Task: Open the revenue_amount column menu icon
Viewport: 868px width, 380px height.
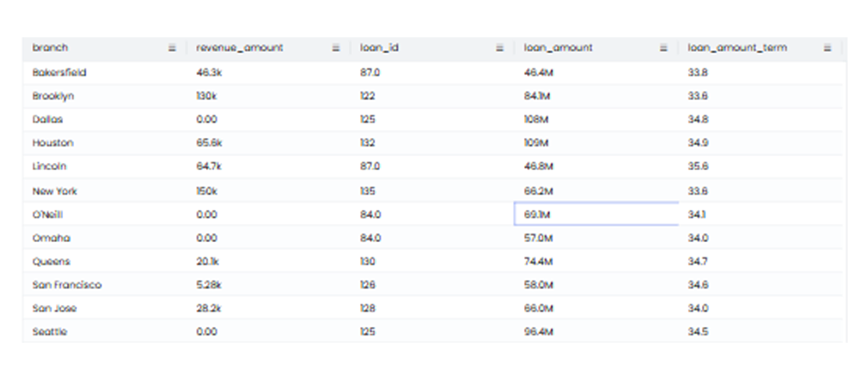Action: pos(336,48)
